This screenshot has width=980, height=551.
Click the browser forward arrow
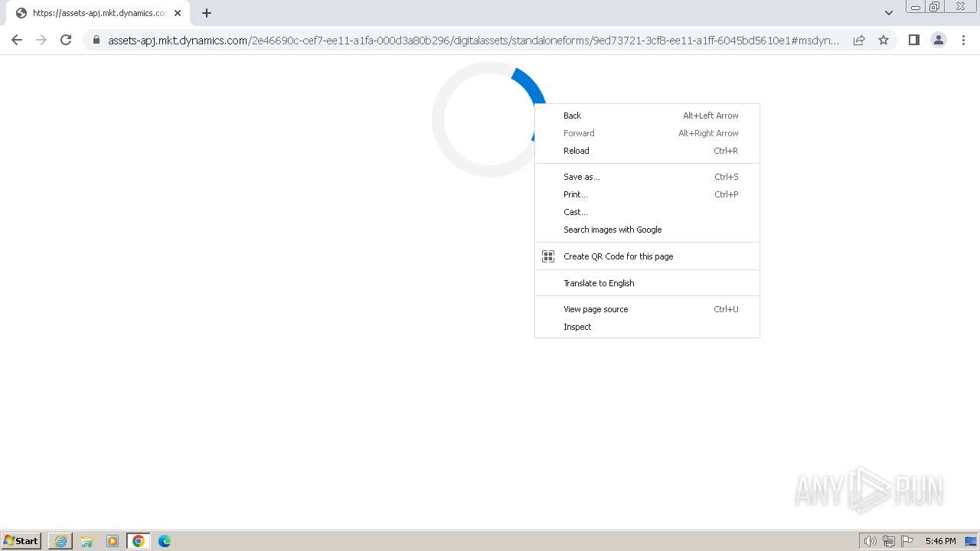click(x=41, y=40)
